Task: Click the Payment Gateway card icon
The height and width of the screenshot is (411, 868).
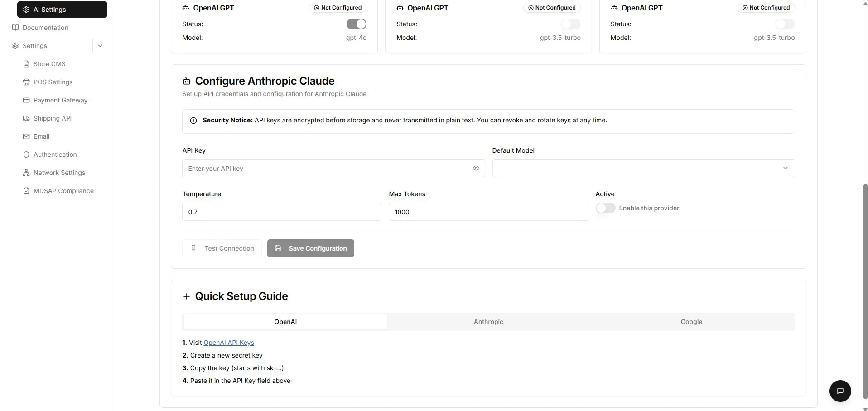Action: pos(26,100)
